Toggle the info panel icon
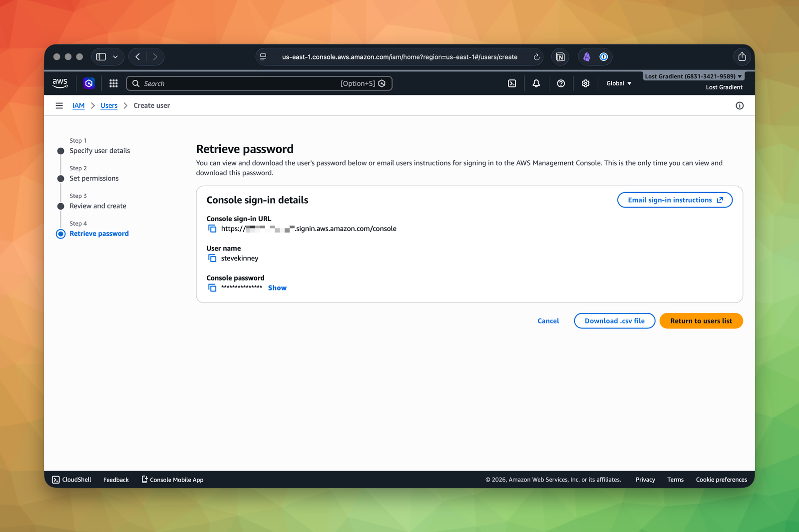The height and width of the screenshot is (532, 799). pos(739,106)
